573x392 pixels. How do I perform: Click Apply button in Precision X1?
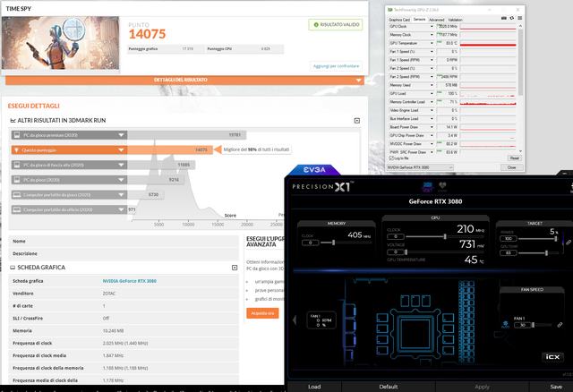click(482, 387)
